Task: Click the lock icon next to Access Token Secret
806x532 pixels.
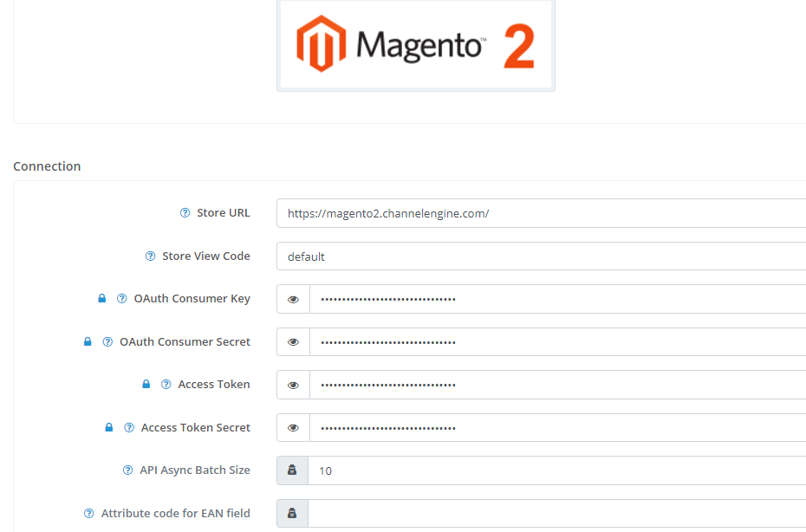Action: (107, 426)
